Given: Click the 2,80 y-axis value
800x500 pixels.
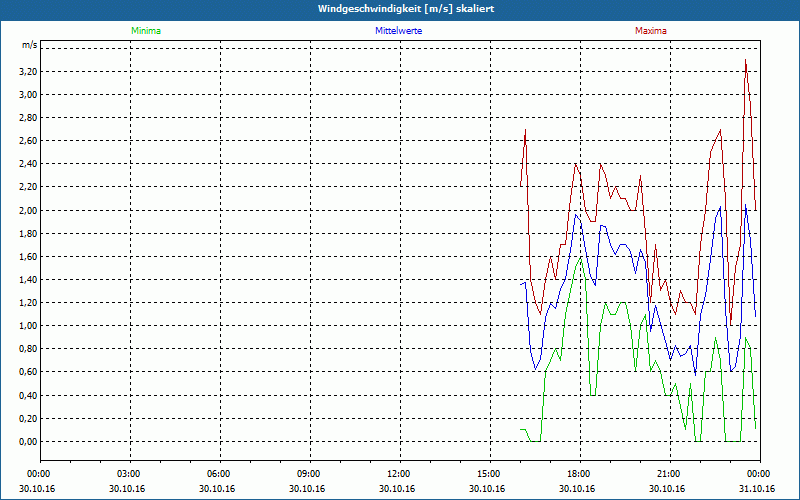Looking at the screenshot, I should (28, 118).
